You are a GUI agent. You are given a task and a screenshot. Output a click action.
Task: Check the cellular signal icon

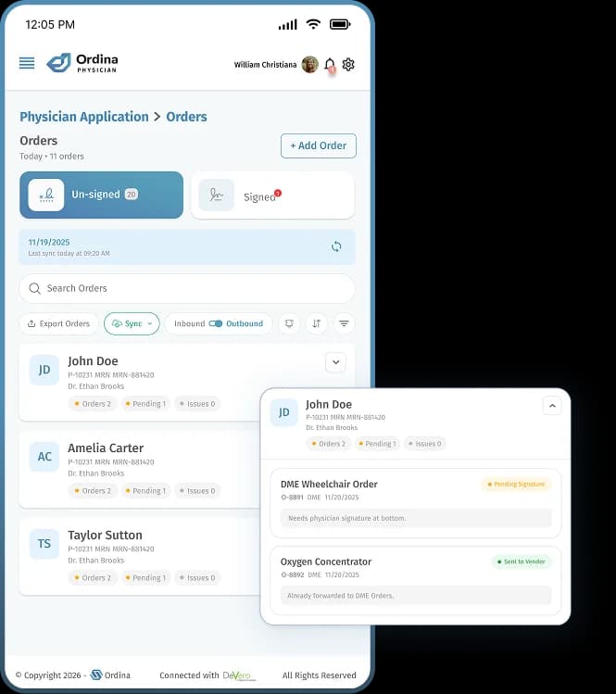click(288, 24)
